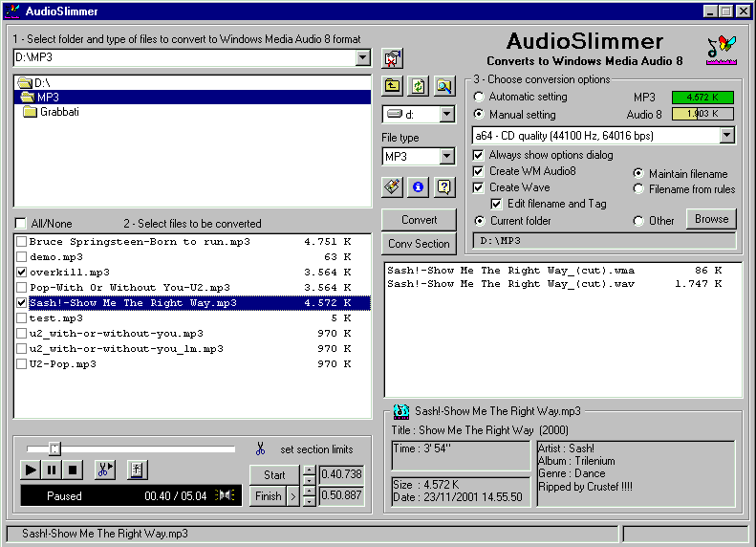This screenshot has height=547, width=756.
Task: Pause playback
Action: [51, 470]
